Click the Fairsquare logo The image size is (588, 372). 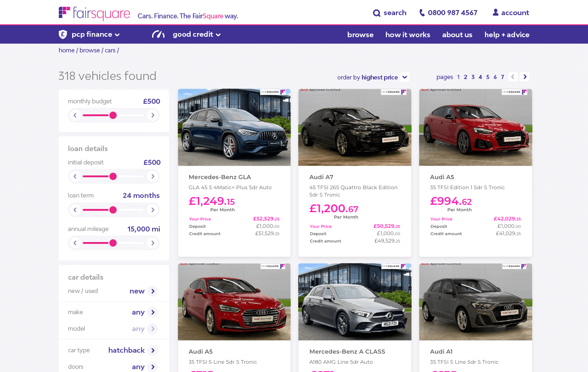94,13
